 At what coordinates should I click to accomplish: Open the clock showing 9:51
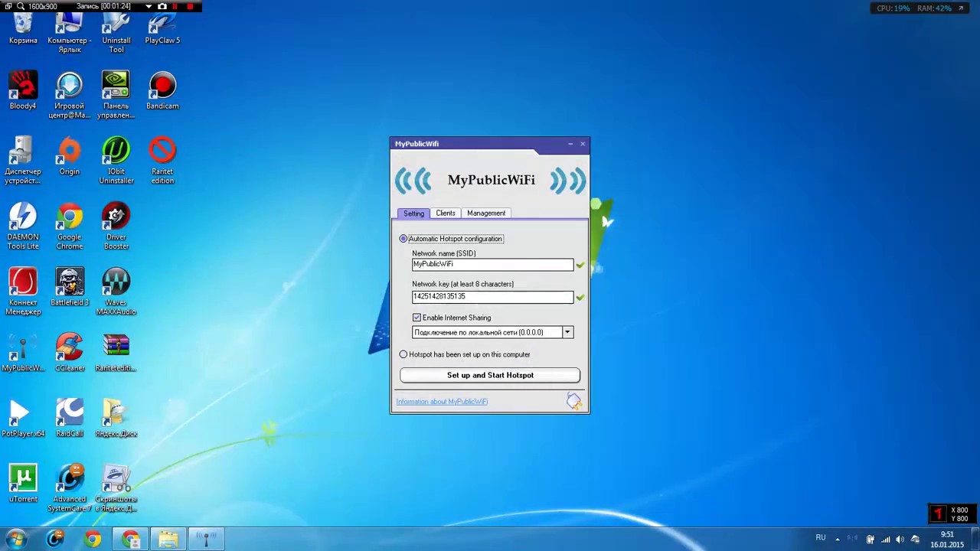pos(947,540)
